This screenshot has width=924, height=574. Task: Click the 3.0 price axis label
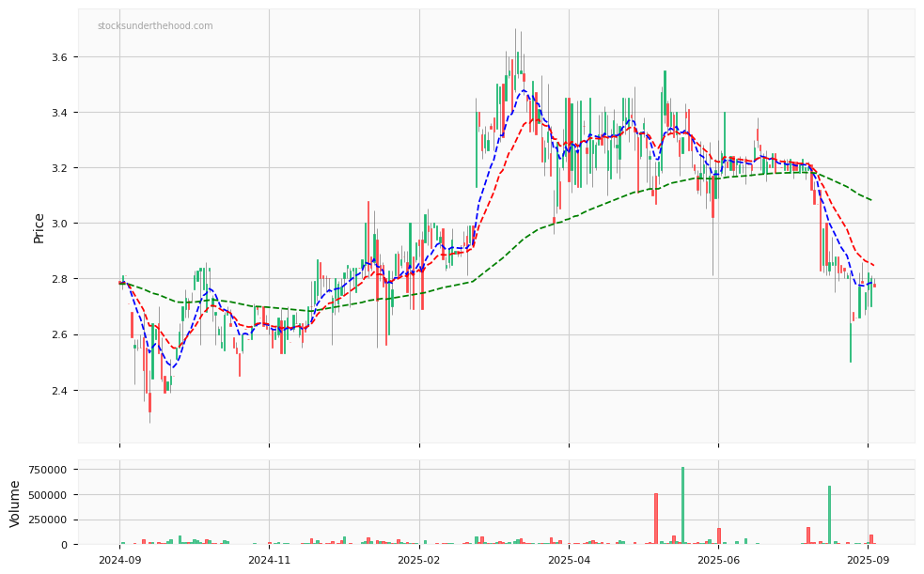pyautogui.click(x=61, y=224)
